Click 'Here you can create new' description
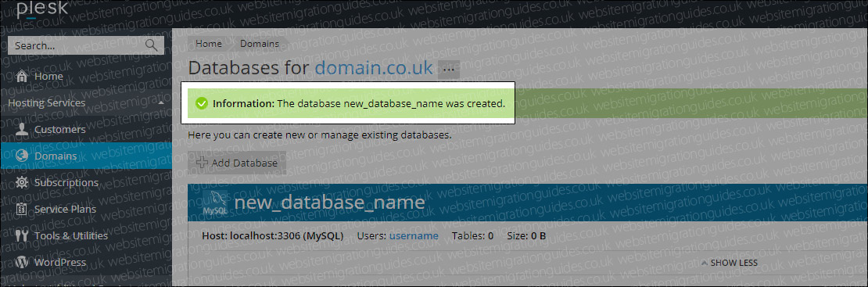Screen dimensions: 868x287 (319, 135)
